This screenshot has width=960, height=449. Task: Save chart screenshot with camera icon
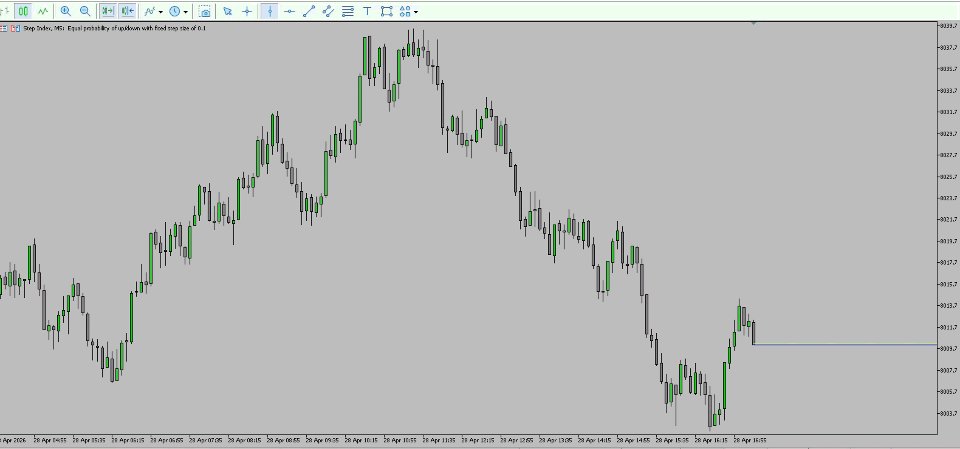tap(205, 11)
